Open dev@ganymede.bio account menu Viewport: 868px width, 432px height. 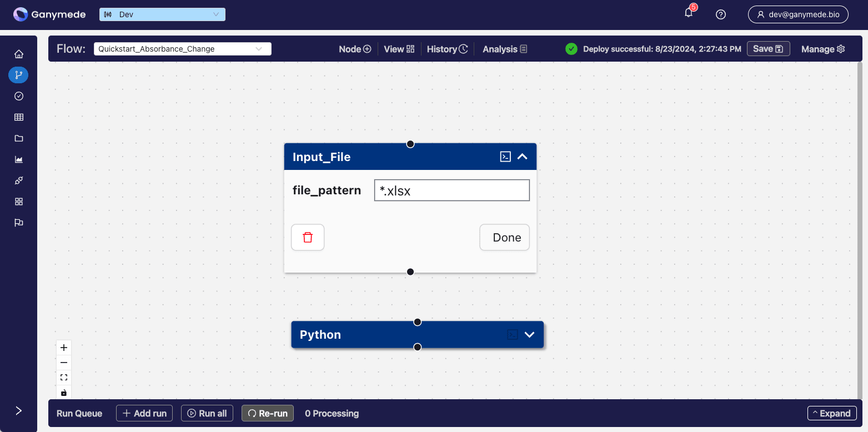click(798, 14)
